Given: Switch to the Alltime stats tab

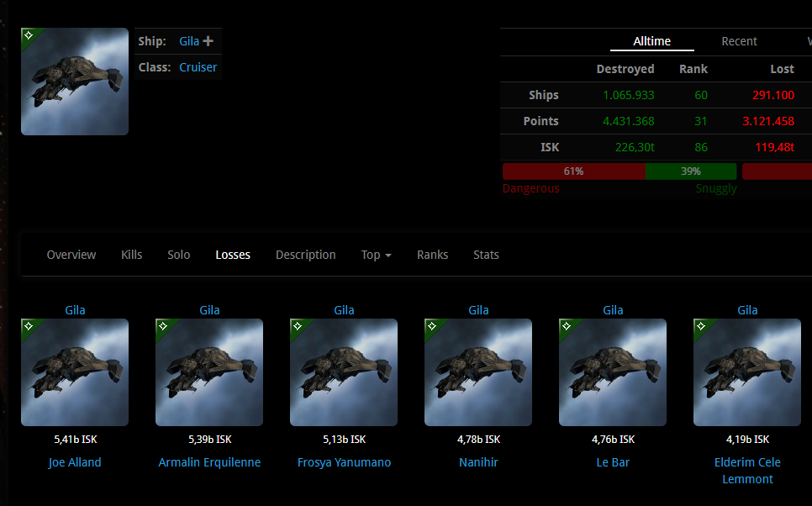Looking at the screenshot, I should pyautogui.click(x=652, y=41).
